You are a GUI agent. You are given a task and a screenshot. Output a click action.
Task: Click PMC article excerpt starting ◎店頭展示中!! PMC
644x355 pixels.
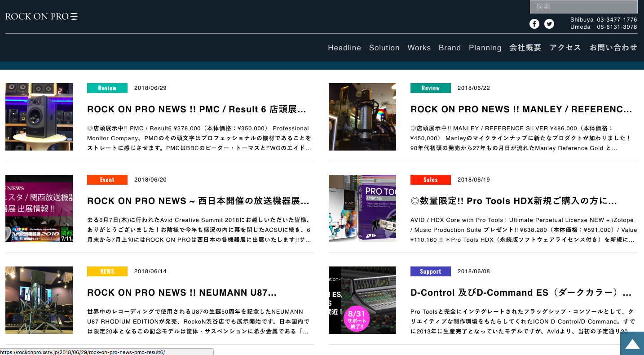199,138
